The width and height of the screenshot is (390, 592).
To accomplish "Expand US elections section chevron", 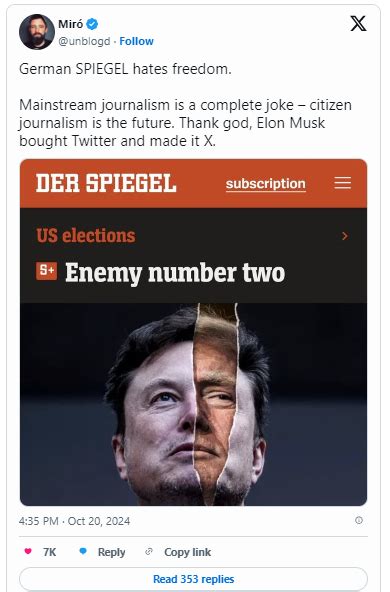I will (344, 236).
